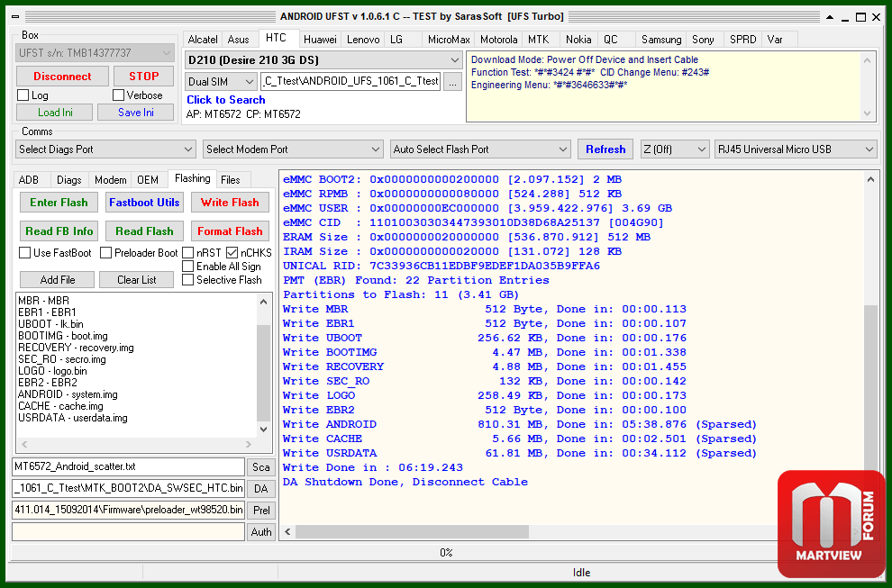Click the DA download agent button
This screenshot has width=892, height=588.
pos(261,488)
